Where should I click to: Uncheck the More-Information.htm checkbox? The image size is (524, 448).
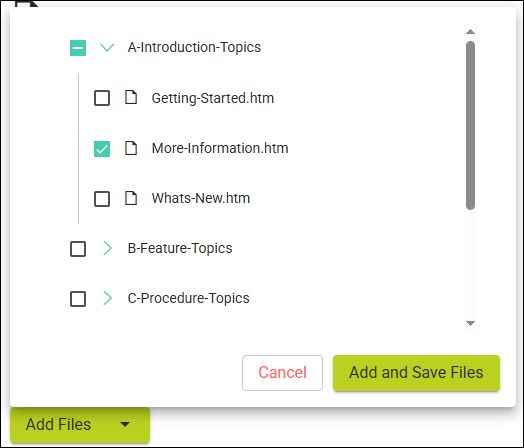(x=102, y=149)
